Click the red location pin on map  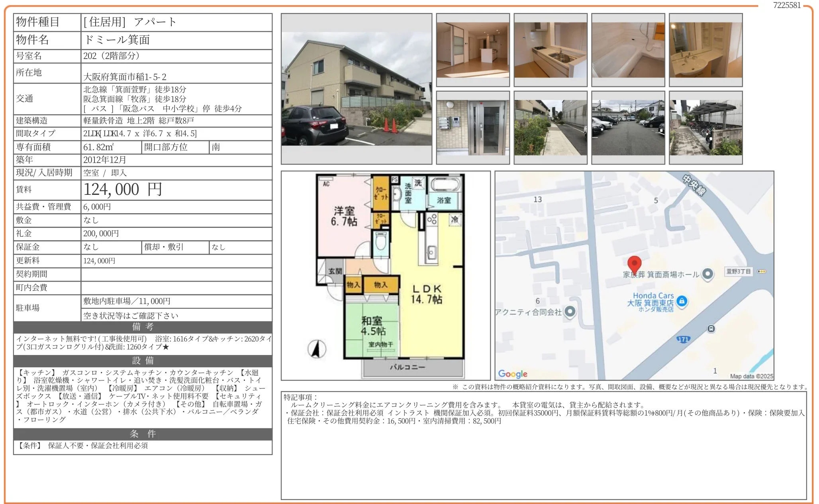pyautogui.click(x=634, y=263)
